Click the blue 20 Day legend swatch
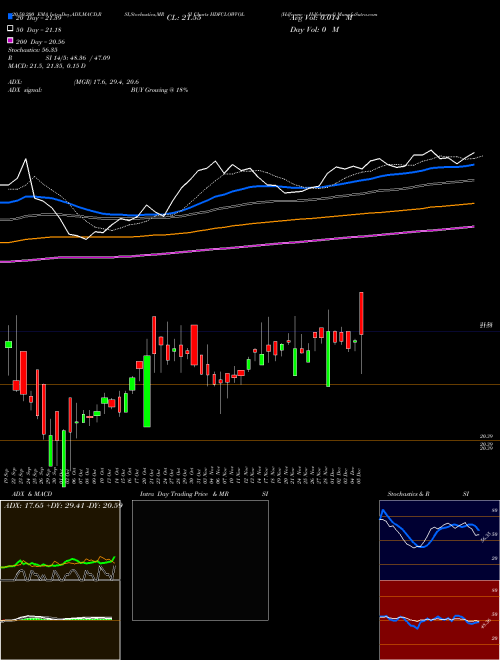 10,16
